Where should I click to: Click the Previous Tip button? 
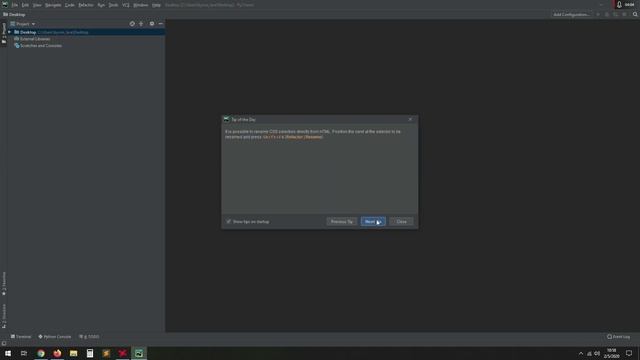[342, 222]
